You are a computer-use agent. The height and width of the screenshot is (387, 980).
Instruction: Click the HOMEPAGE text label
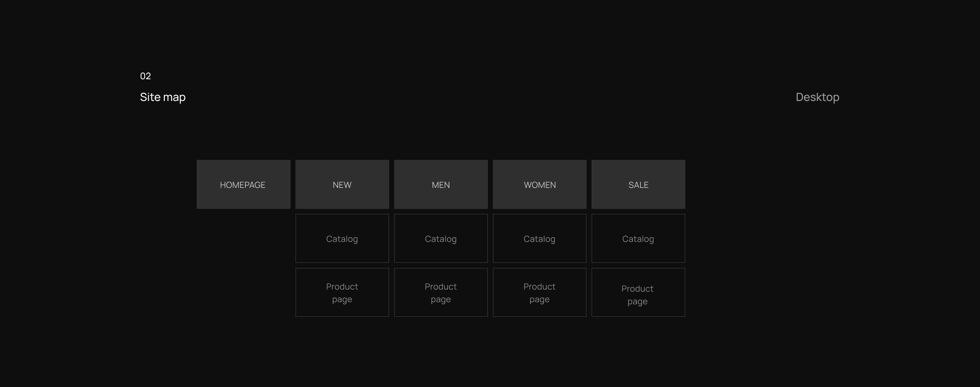(242, 185)
